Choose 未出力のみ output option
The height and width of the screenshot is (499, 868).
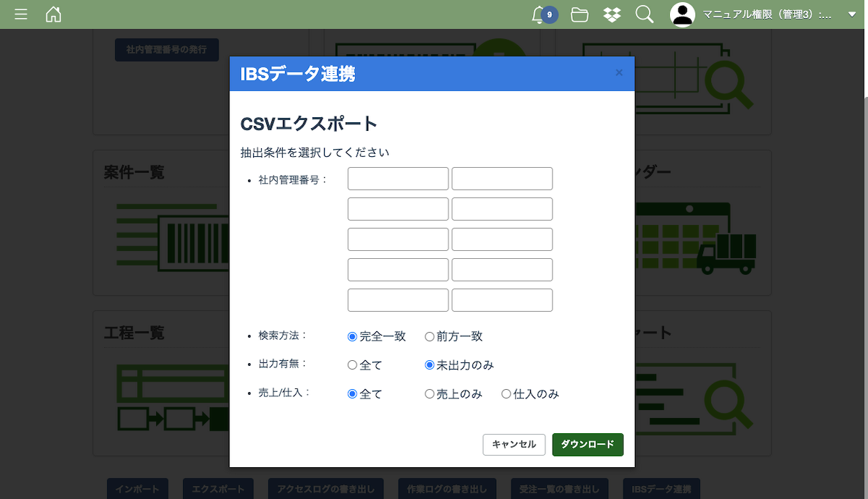tap(430, 365)
